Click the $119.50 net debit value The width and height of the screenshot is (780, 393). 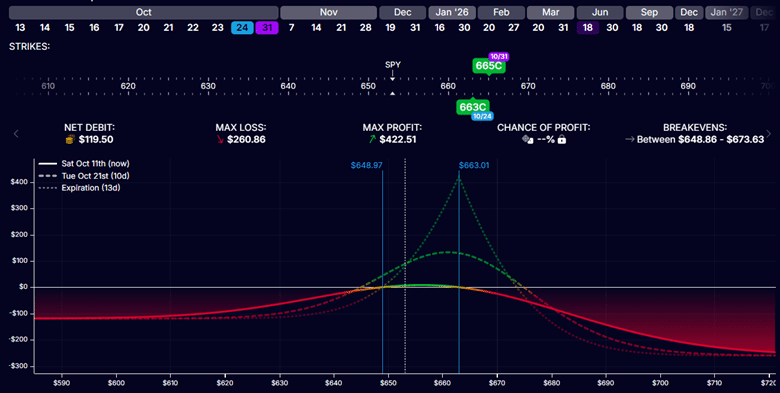tap(96, 140)
